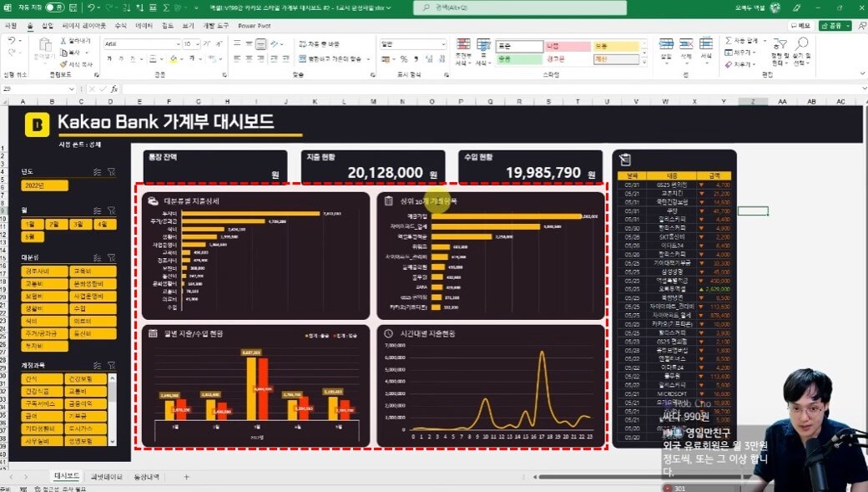Select the 3월 month slicer button
The height and width of the screenshot is (492, 868).
tap(80, 225)
